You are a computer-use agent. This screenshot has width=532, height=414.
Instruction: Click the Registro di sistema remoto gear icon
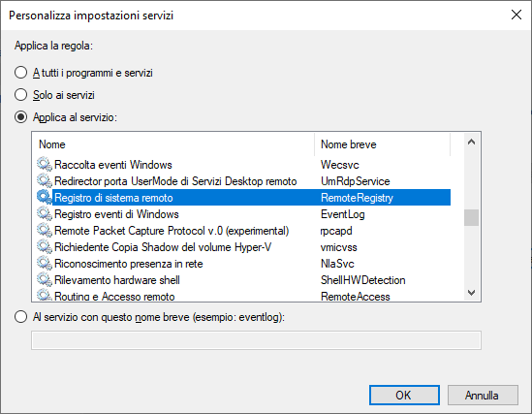click(45, 198)
